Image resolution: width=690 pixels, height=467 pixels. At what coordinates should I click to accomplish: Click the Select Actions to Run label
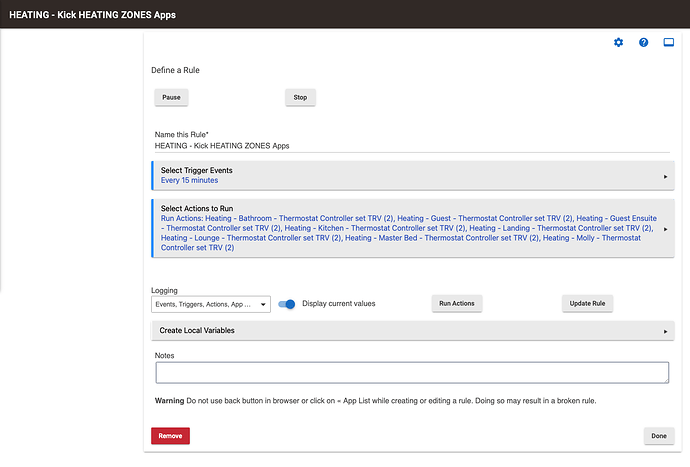[x=197, y=209]
